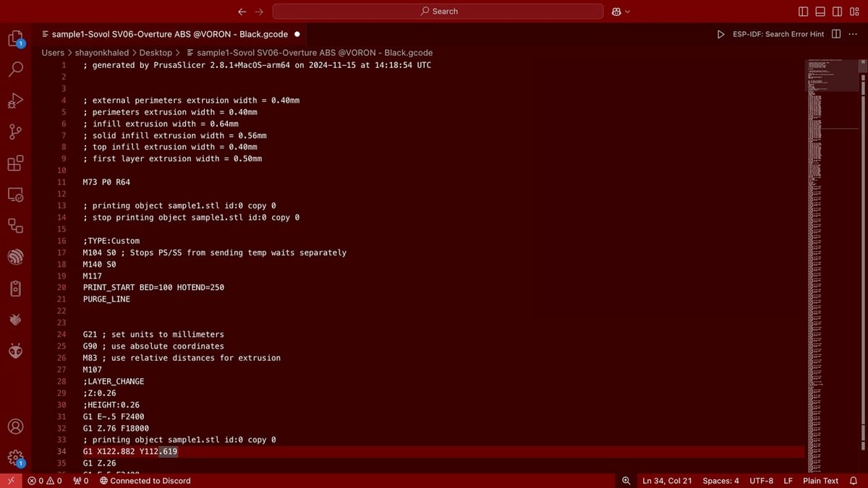868x488 pixels.
Task: Click Connected to Discord status item
Action: tap(145, 481)
